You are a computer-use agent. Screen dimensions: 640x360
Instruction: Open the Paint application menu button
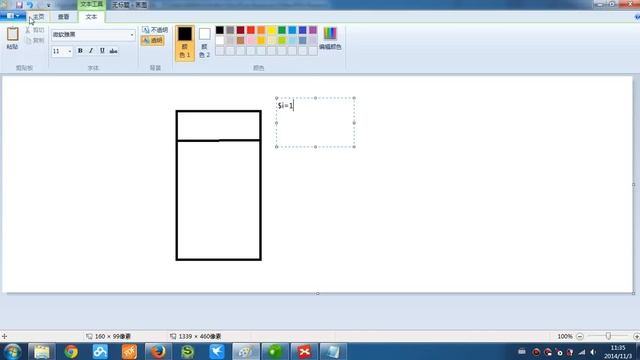[12, 16]
